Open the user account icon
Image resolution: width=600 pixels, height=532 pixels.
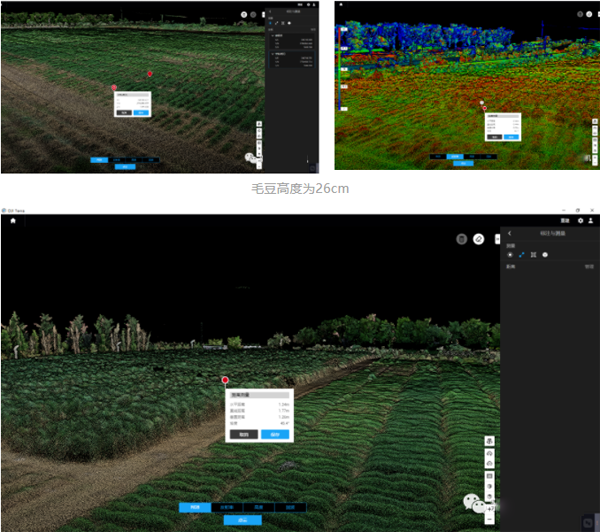pyautogui.click(x=592, y=220)
